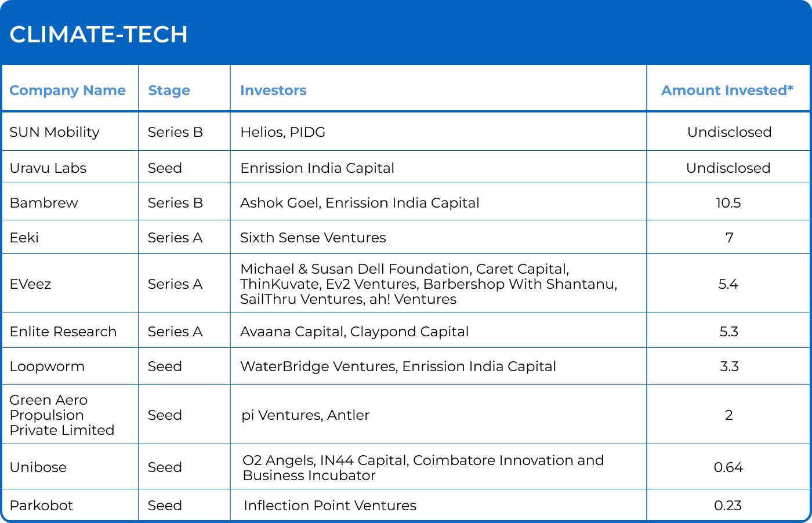Click the Uravu Labs row name
The height and width of the screenshot is (523, 812).
(x=48, y=168)
